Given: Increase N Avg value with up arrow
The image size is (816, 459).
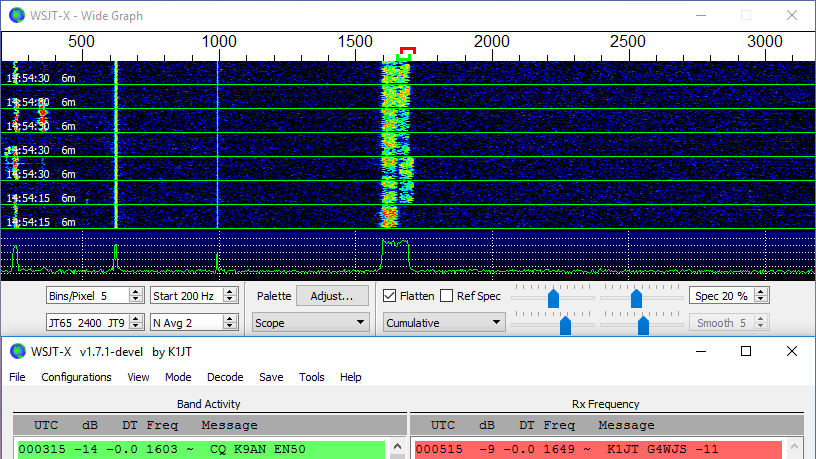Looking at the screenshot, I should pyautogui.click(x=230, y=319).
